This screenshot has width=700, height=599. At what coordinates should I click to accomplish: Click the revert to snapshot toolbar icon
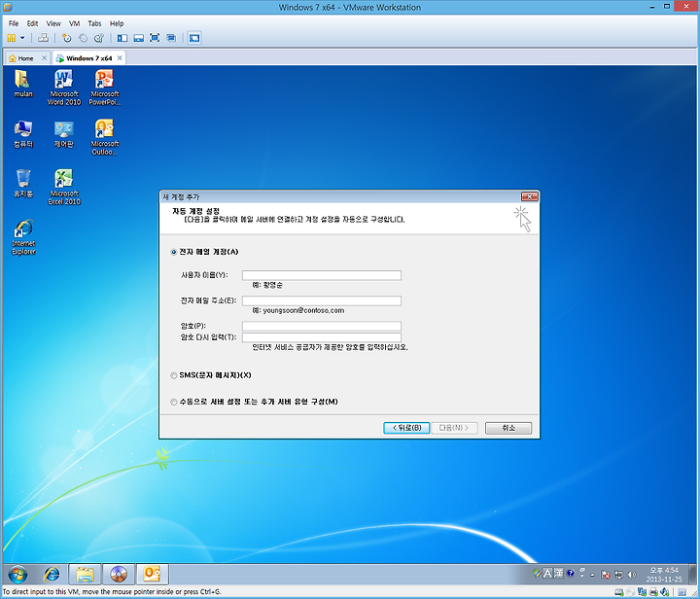(83, 38)
